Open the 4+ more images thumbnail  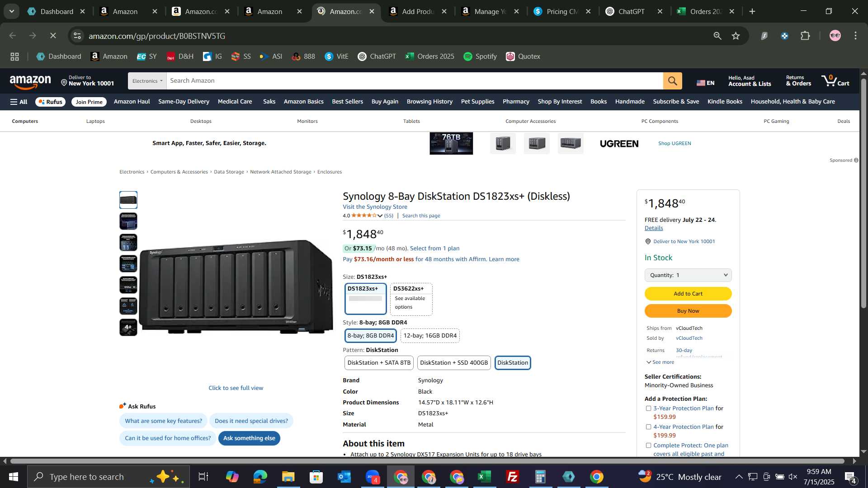(x=128, y=328)
